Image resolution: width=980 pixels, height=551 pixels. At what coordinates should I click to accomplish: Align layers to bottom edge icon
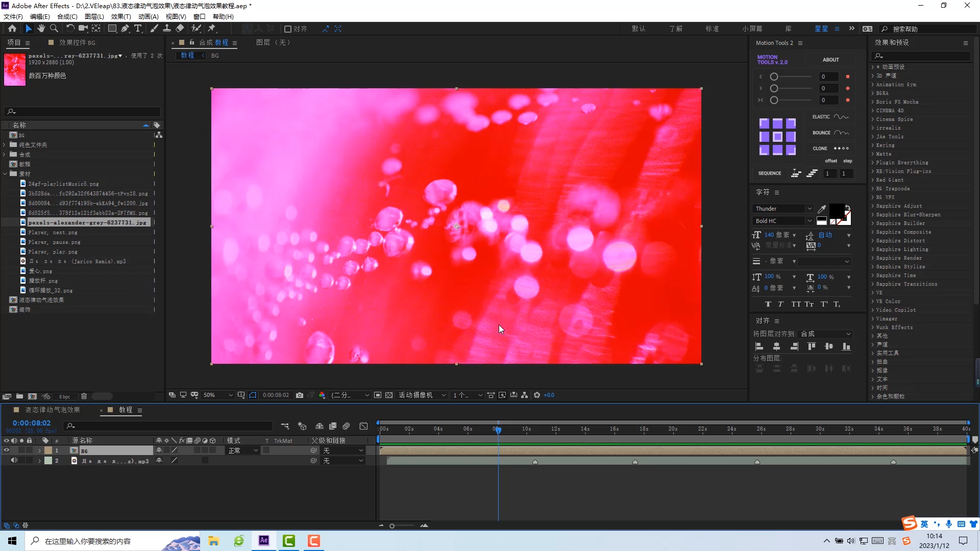[x=846, y=346]
